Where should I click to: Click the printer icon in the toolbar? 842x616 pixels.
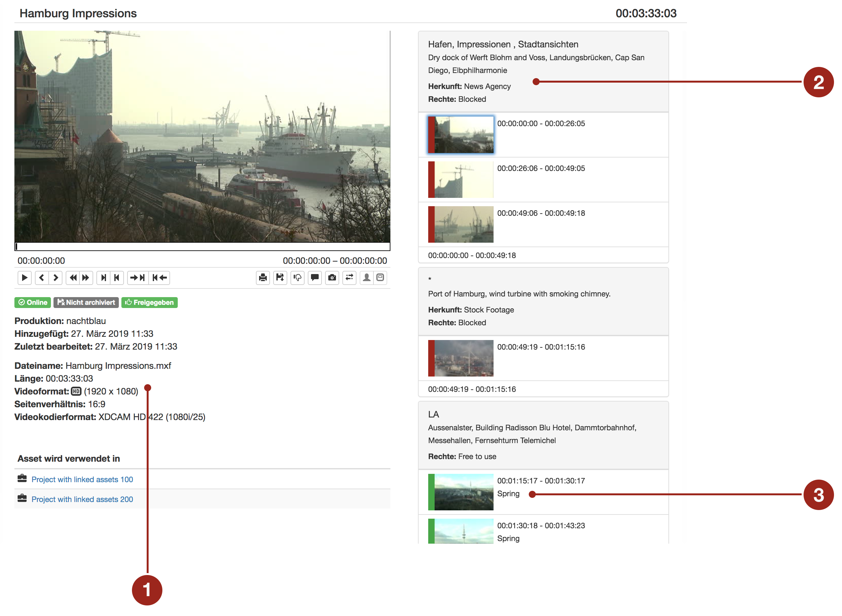click(x=263, y=278)
